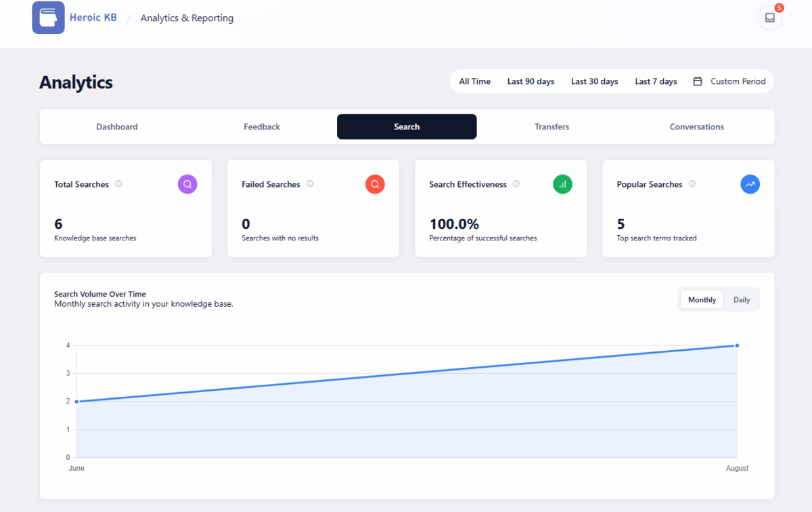
Task: Open the notifications inbox with badge 5
Action: [769, 18]
